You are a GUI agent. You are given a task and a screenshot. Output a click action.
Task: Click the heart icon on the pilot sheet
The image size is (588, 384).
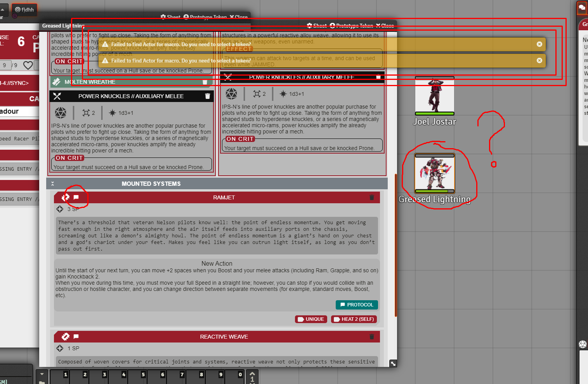(x=28, y=65)
